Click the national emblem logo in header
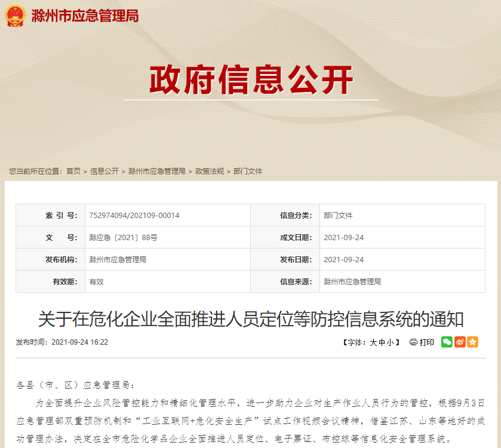 point(15,16)
